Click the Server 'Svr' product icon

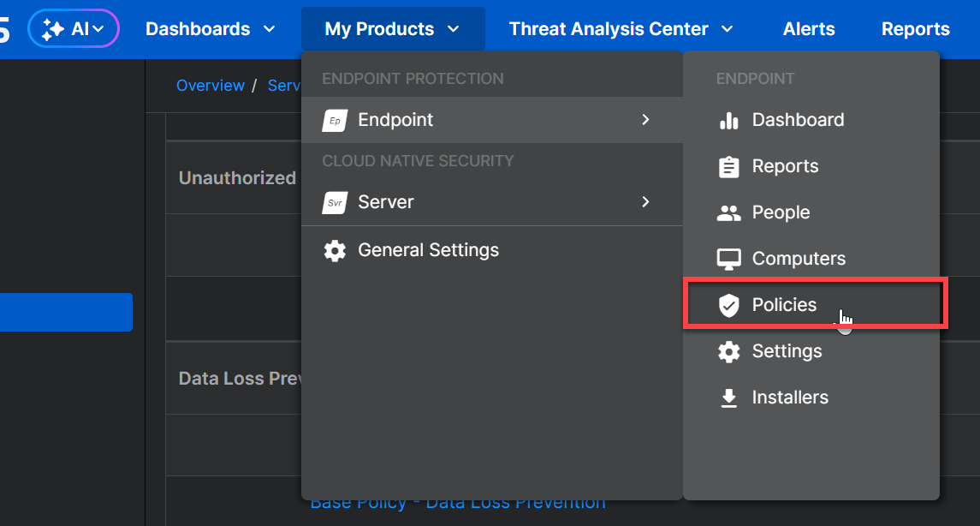pos(335,203)
